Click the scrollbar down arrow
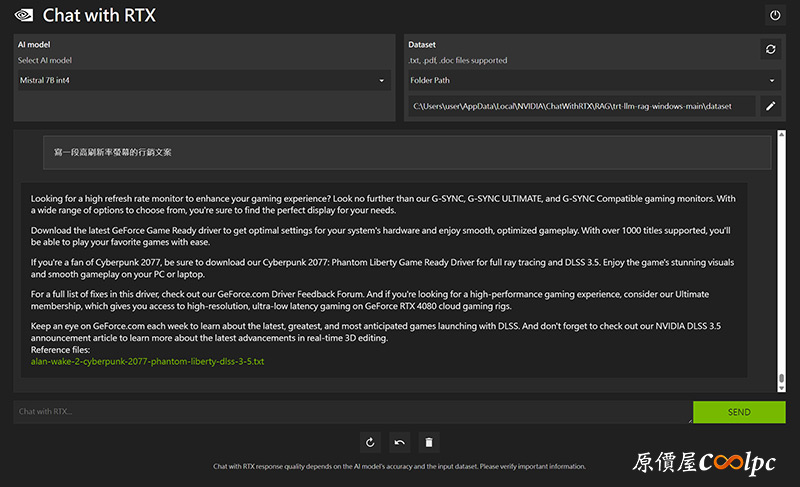 (781, 389)
